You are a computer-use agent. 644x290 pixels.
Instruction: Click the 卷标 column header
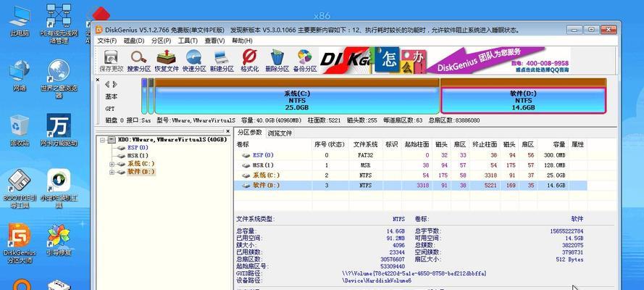(273, 144)
